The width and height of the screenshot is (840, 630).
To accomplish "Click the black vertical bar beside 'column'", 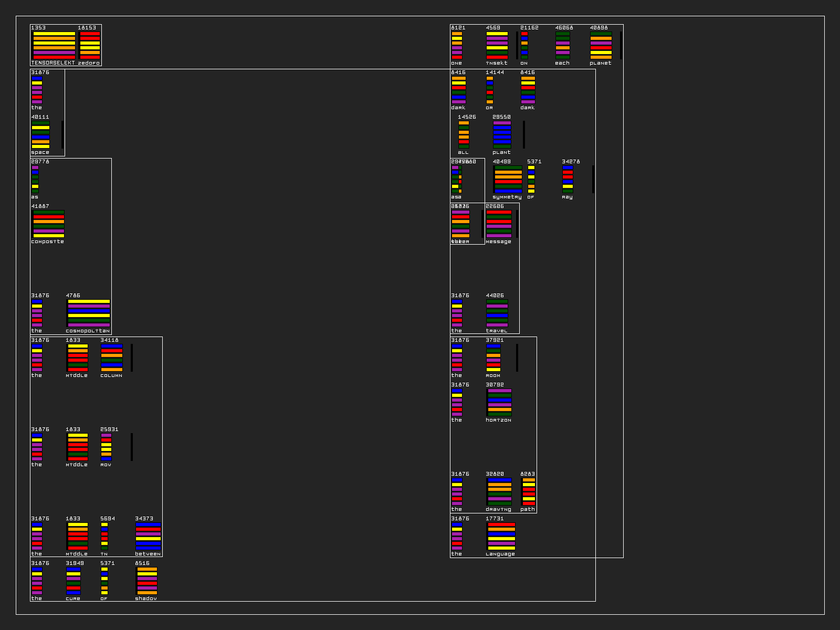I will coord(132,358).
